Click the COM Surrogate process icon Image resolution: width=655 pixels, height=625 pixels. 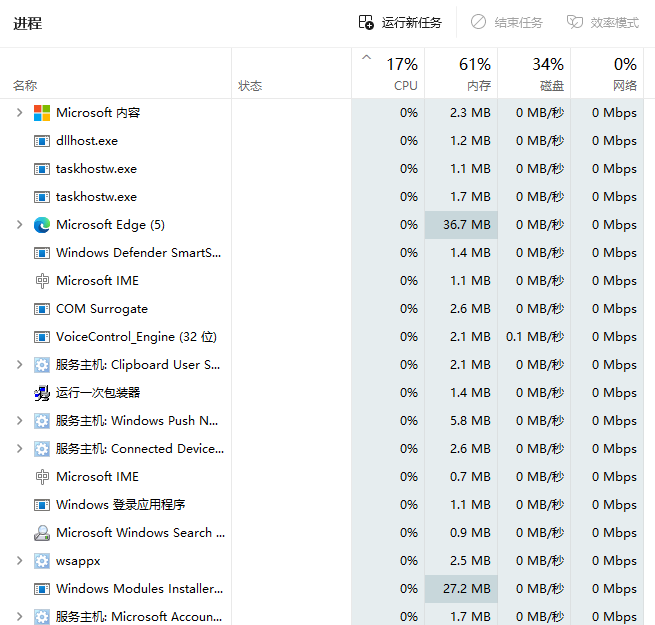[x=42, y=309]
